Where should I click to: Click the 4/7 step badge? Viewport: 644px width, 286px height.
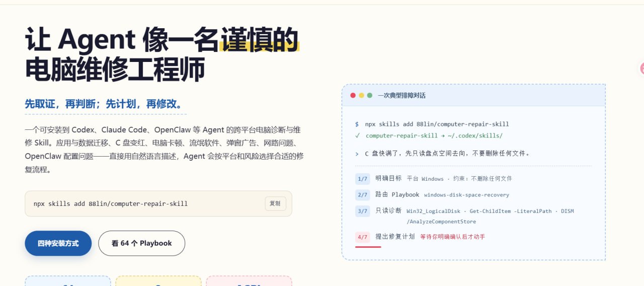pyautogui.click(x=362, y=237)
